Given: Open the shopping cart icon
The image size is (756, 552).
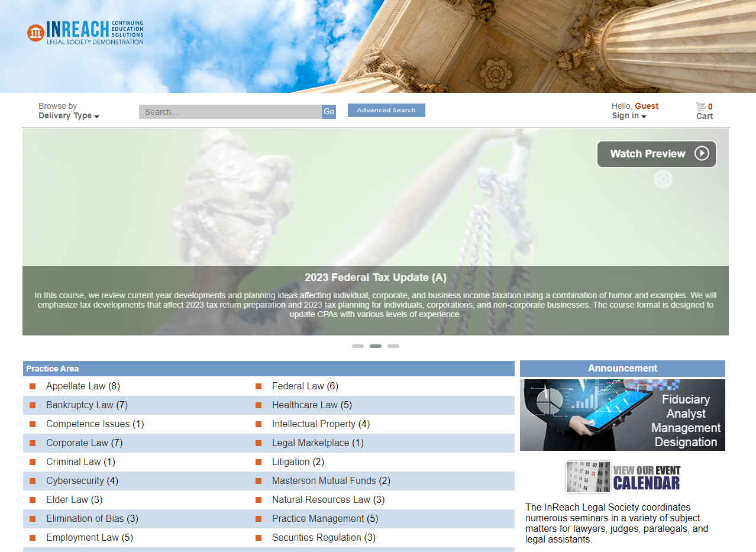Looking at the screenshot, I should 701,106.
